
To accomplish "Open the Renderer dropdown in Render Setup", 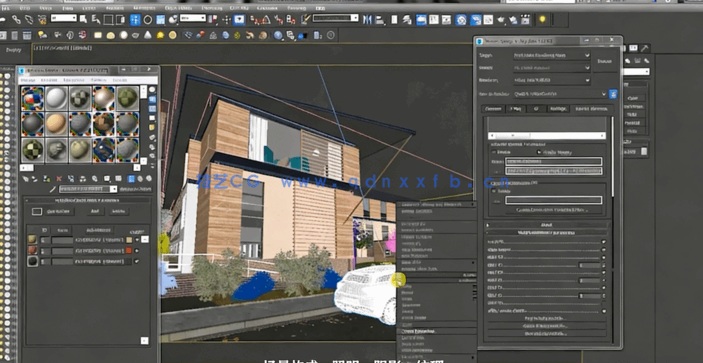I will [551, 80].
